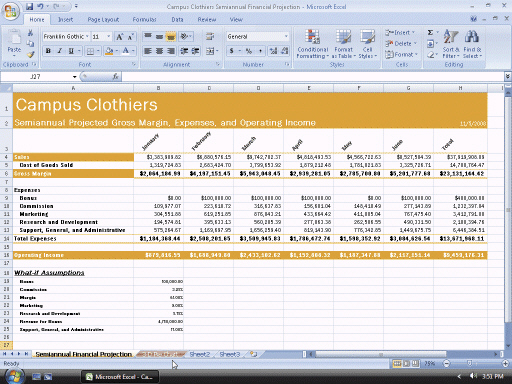Select the Sheet2 tab
The width and height of the screenshot is (512, 384).
(200, 354)
